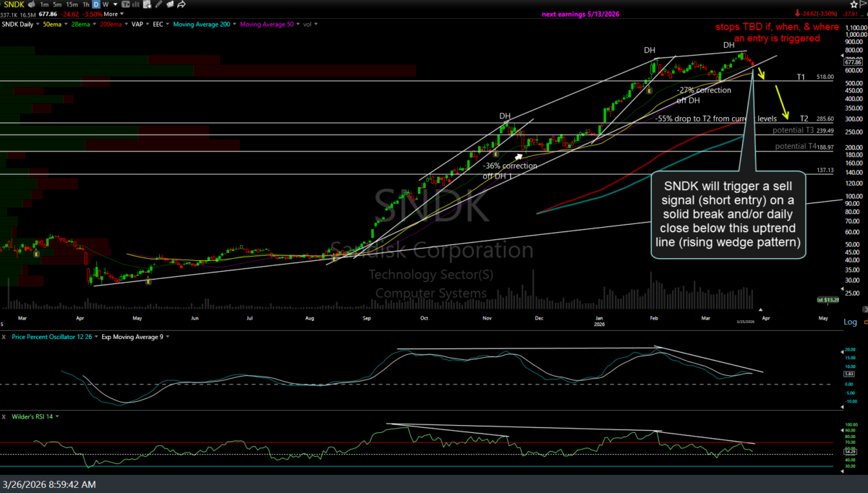Close the Wilder's RSI pane

point(4,416)
